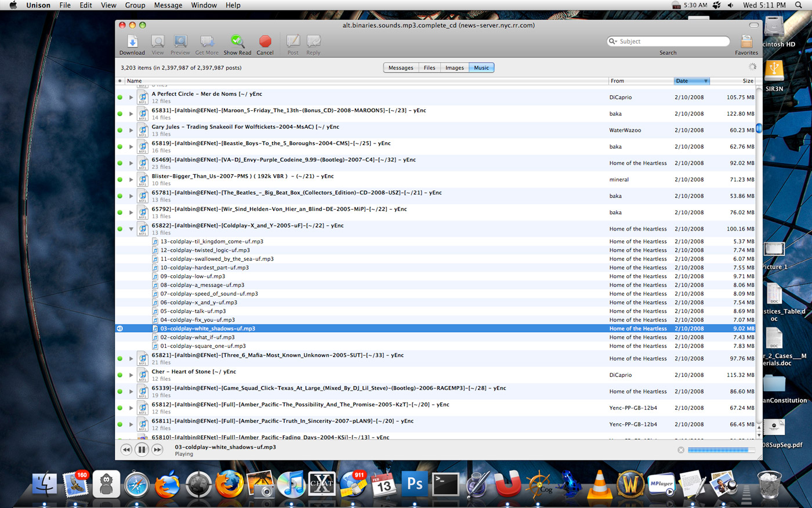812x508 pixels.
Task: Click the Show Read green checkmark icon
Action: 237,41
